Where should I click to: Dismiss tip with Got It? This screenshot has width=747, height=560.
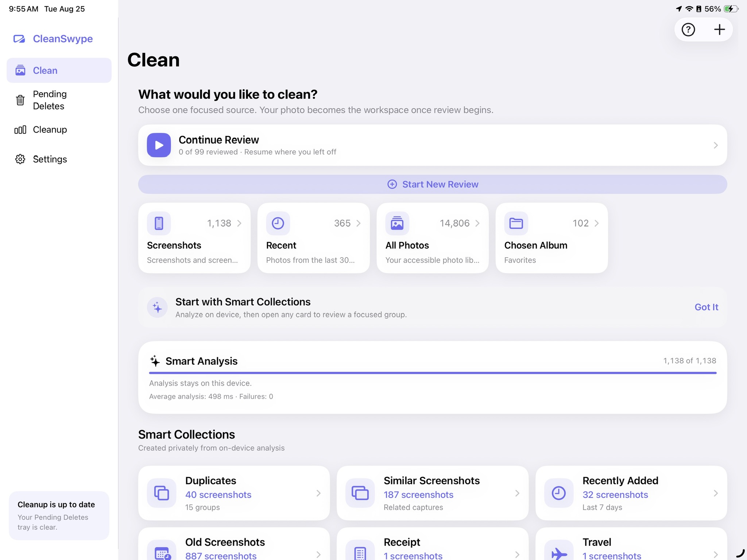tap(706, 307)
